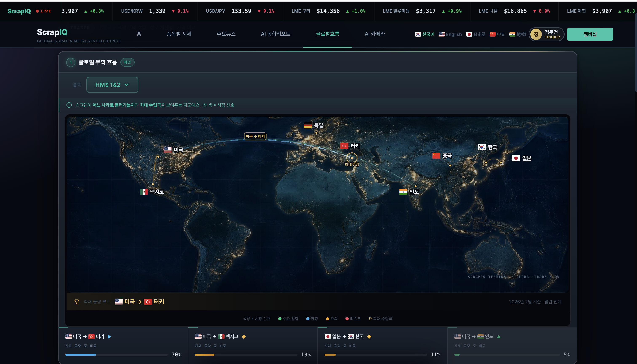Select the 글로벌흐름 tab
The width and height of the screenshot is (637, 364).
pyautogui.click(x=327, y=34)
